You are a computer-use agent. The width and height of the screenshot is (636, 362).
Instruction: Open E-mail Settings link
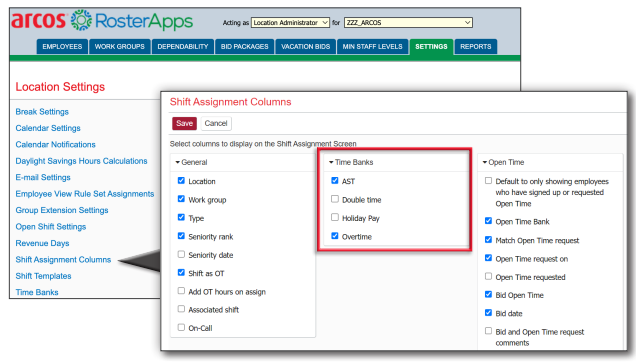[43, 177]
